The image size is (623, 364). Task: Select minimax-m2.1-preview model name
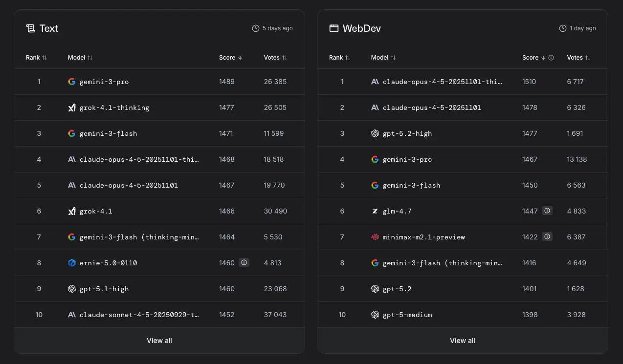[x=424, y=237]
